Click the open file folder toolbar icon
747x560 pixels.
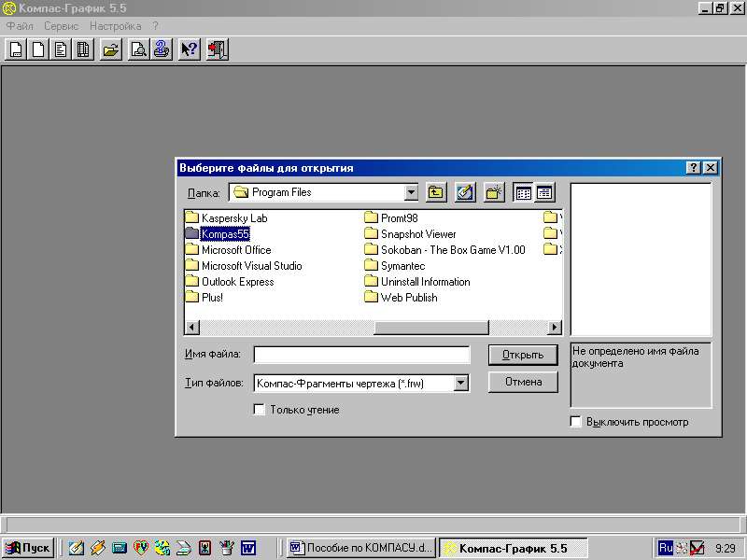tap(111, 49)
